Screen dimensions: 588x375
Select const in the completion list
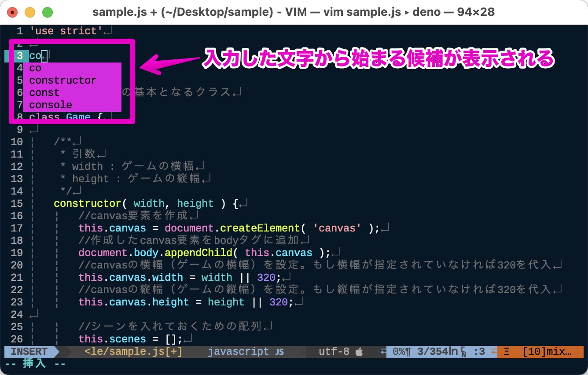pyautogui.click(x=44, y=92)
